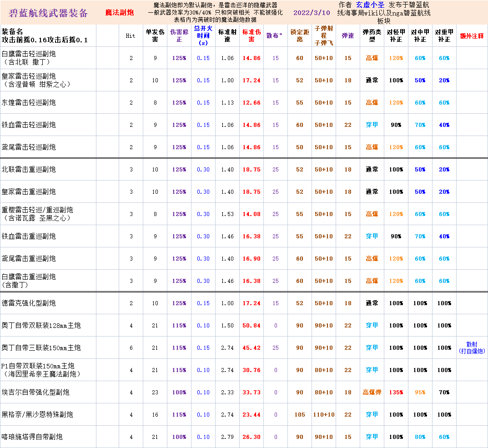
Task: Select the 对中甲补正 header
Action: point(420,35)
